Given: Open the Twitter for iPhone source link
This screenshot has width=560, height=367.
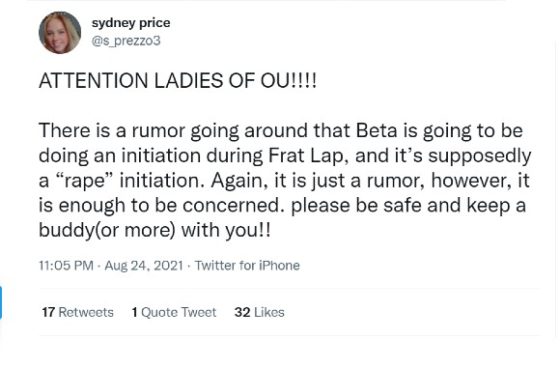Looking at the screenshot, I should (247, 266).
